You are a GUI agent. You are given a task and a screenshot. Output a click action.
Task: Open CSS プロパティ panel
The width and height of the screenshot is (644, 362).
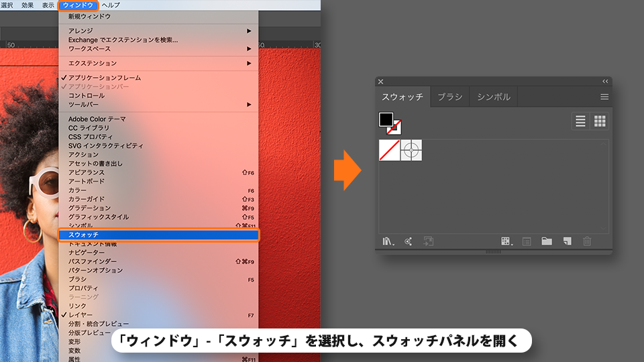pyautogui.click(x=158, y=137)
